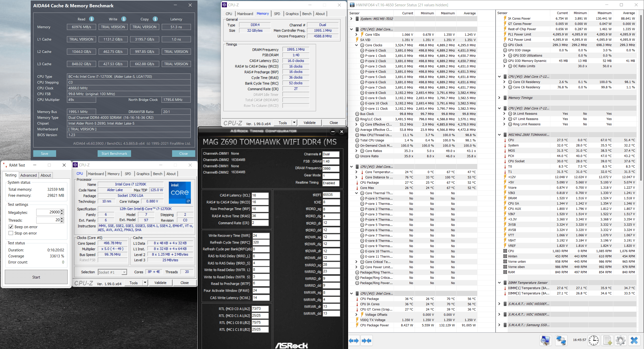
Task: Switch to Bench tab in lower CPU-Z window
Action: pos(158,174)
